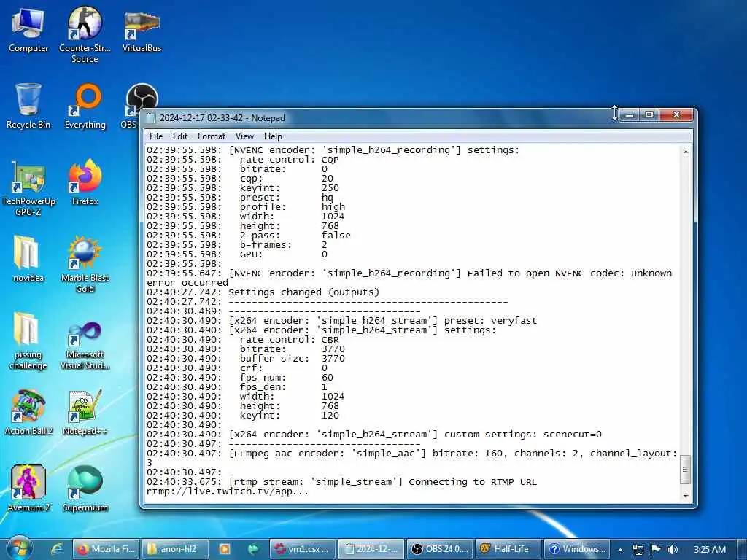Open network status tray icon
Viewport: 747px width, 560px height.
638,550
